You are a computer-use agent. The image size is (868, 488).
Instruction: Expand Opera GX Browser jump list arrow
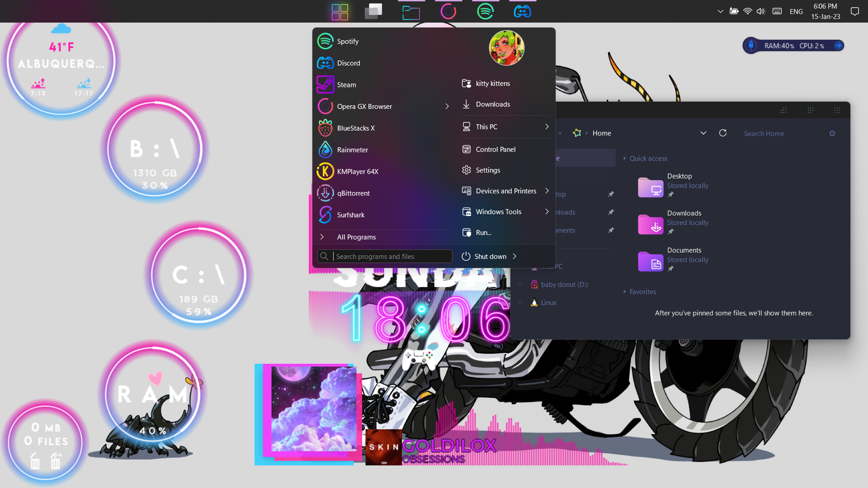(x=447, y=106)
